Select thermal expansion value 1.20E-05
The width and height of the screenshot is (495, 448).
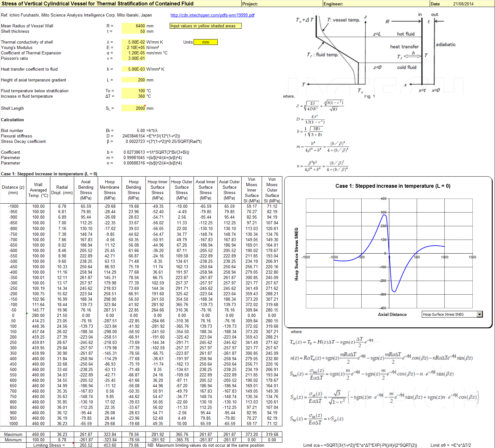pyautogui.click(x=133, y=53)
